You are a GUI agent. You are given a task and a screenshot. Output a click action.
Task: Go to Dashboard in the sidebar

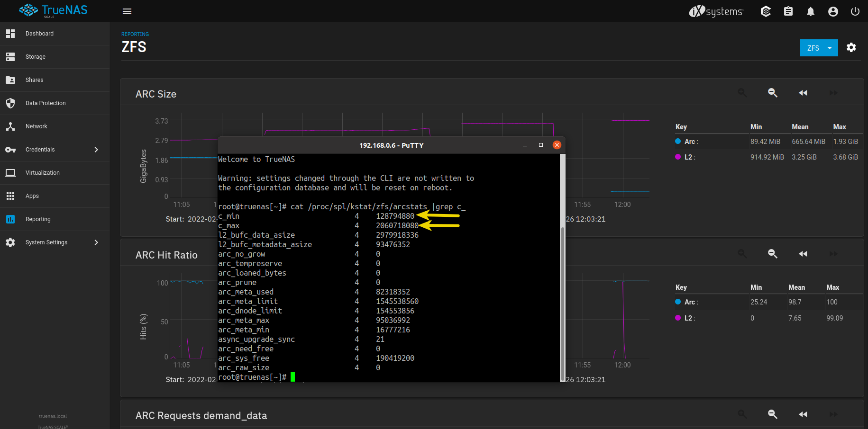(55, 34)
